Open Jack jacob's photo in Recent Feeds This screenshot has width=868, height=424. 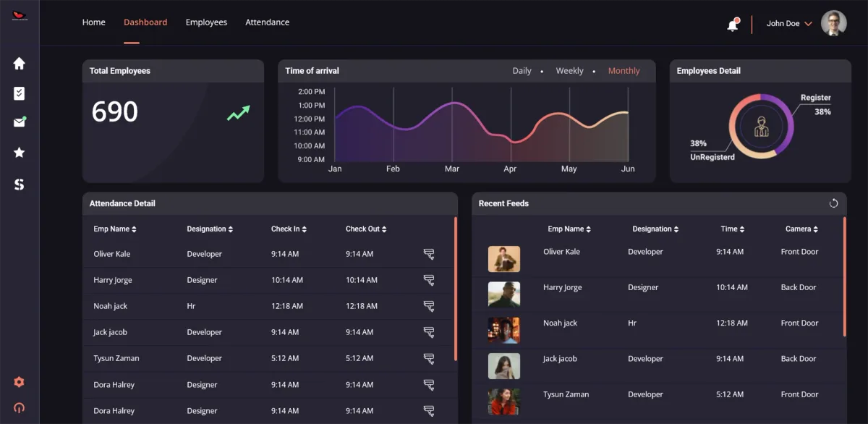click(x=504, y=366)
